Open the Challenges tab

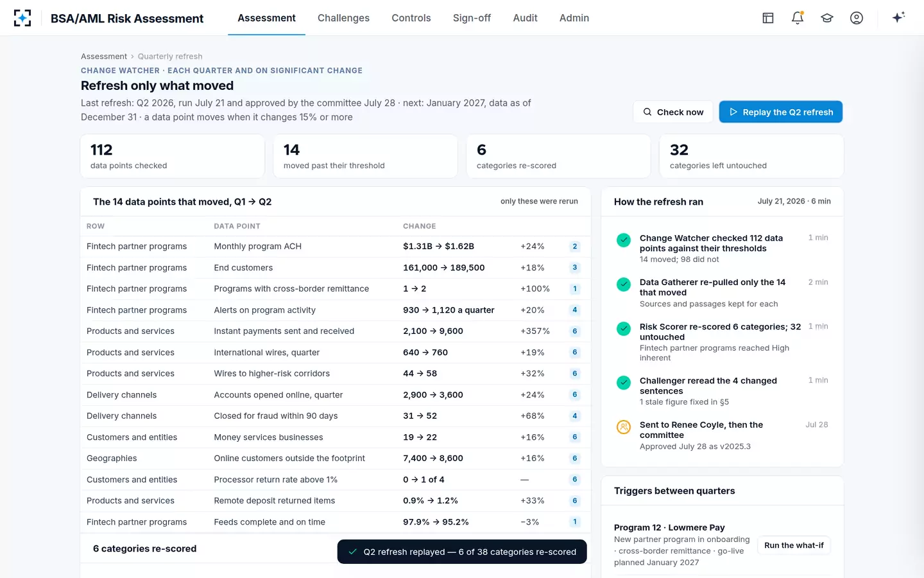coord(343,18)
